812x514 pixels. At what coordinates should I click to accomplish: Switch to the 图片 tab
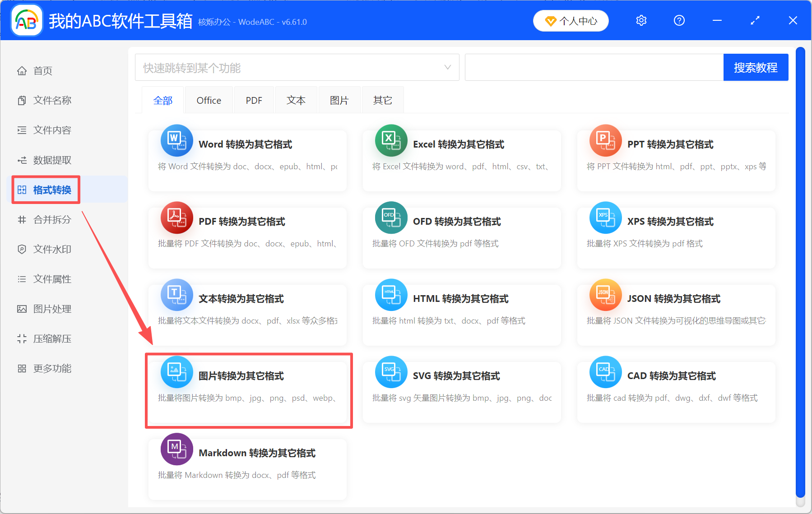(339, 100)
